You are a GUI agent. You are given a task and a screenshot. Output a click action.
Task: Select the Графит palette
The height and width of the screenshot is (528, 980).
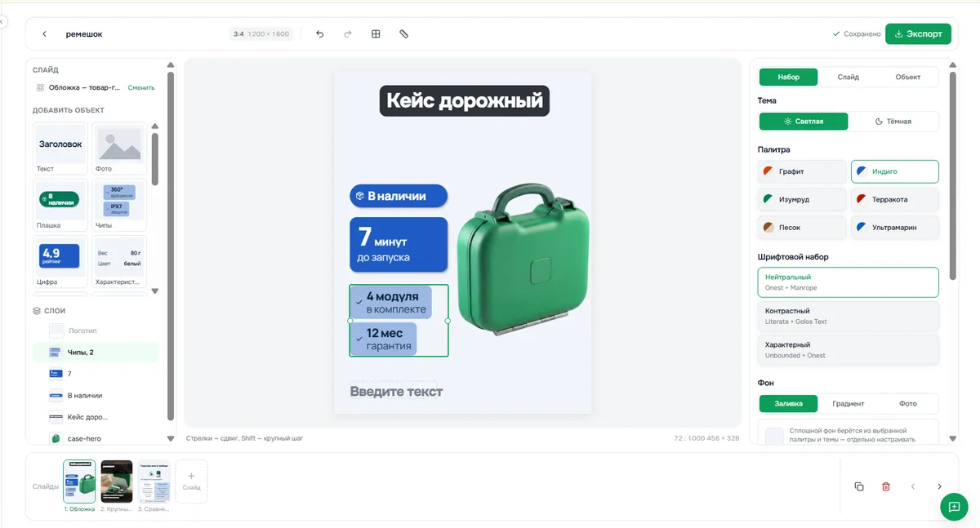802,171
